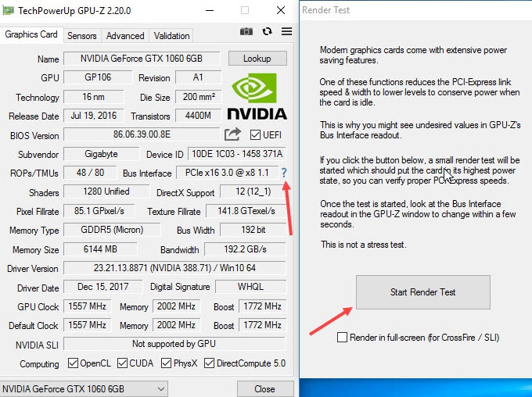The height and width of the screenshot is (397, 532).
Task: Click the Digital Signature field WHQL
Action: [x=250, y=287]
